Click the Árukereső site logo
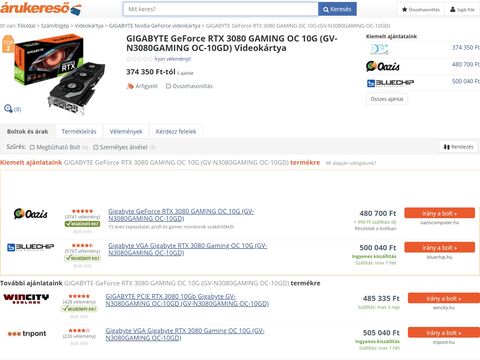Image resolution: width=480 pixels, height=360 pixels. click(x=41, y=8)
